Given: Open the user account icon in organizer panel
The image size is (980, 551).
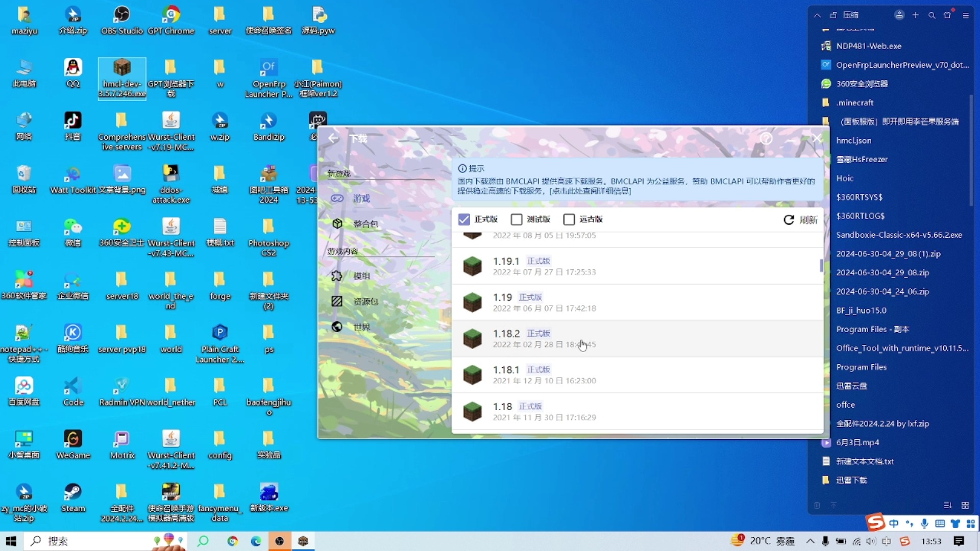Looking at the screenshot, I should 899,15.
